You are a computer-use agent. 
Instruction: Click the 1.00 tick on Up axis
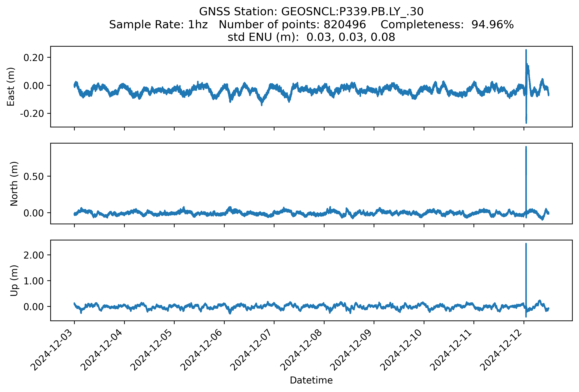coord(34,281)
